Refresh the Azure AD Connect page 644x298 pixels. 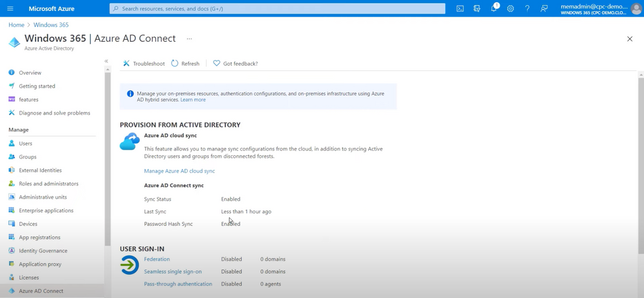pos(185,64)
